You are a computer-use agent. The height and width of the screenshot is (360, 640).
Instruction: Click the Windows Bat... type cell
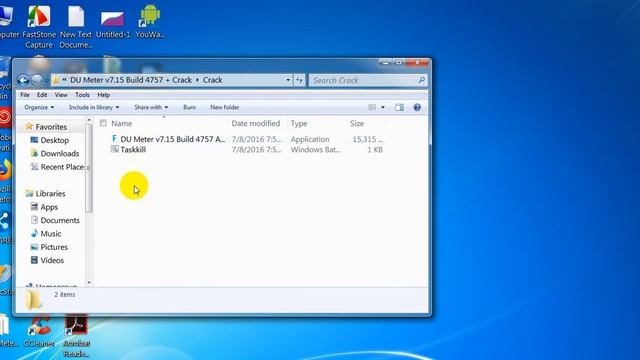315,149
